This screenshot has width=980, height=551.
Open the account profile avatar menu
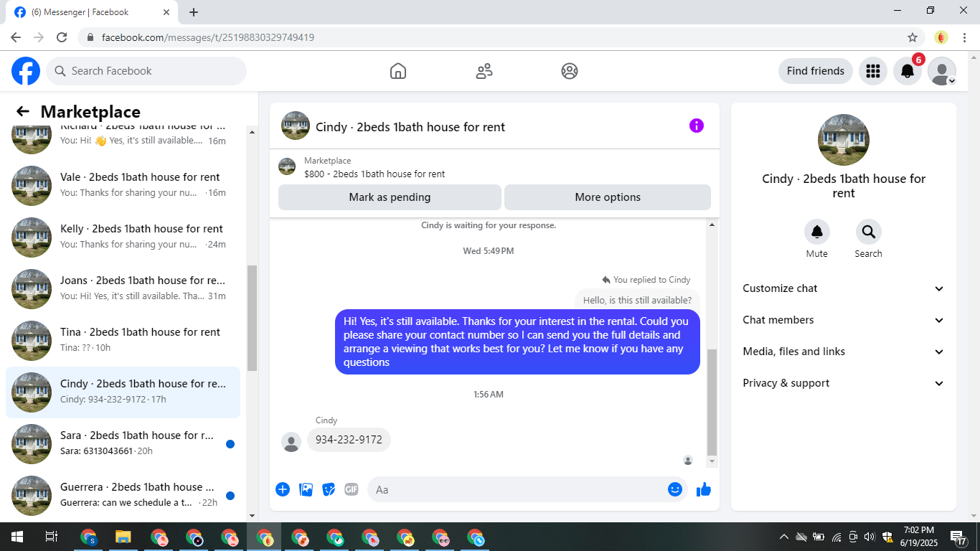pyautogui.click(x=942, y=71)
